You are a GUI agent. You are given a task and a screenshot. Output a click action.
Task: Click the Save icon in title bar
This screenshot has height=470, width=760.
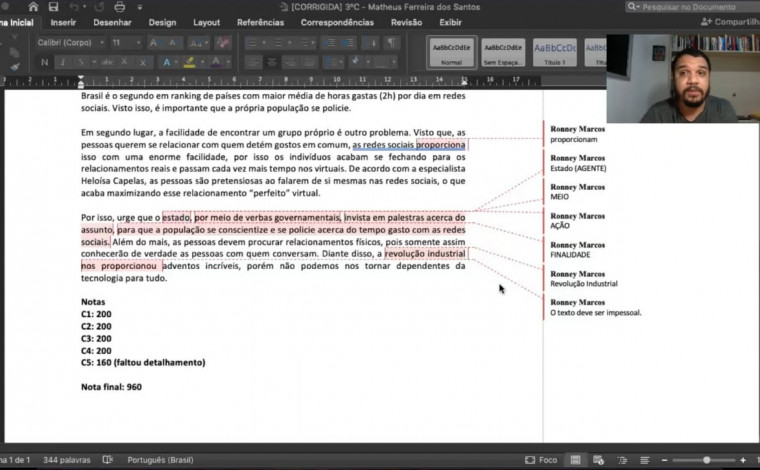pos(54,7)
